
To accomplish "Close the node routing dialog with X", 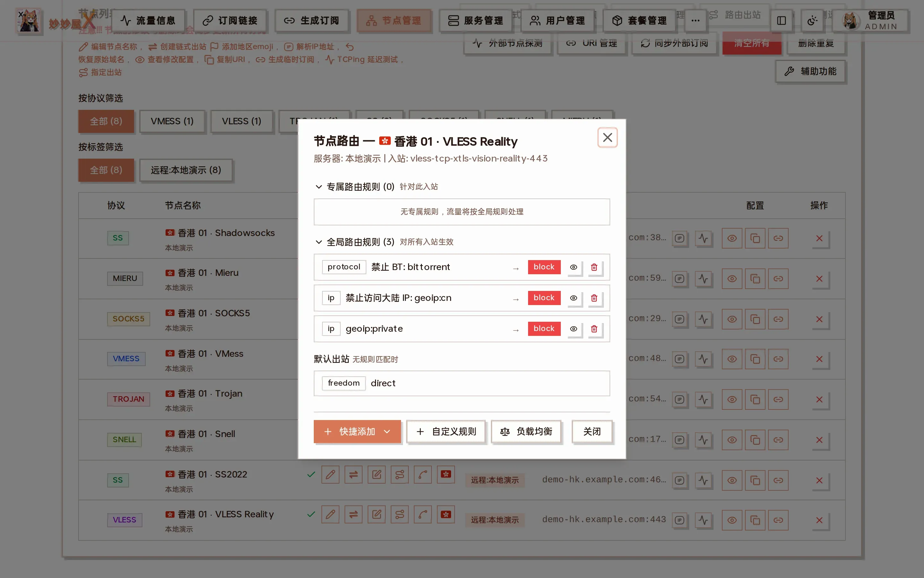I will [x=607, y=137].
